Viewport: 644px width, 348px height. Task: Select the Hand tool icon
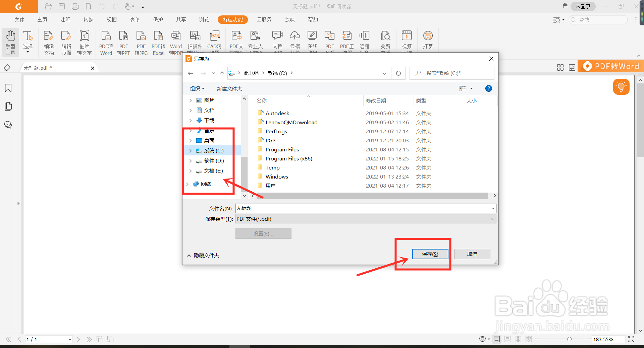click(x=10, y=42)
